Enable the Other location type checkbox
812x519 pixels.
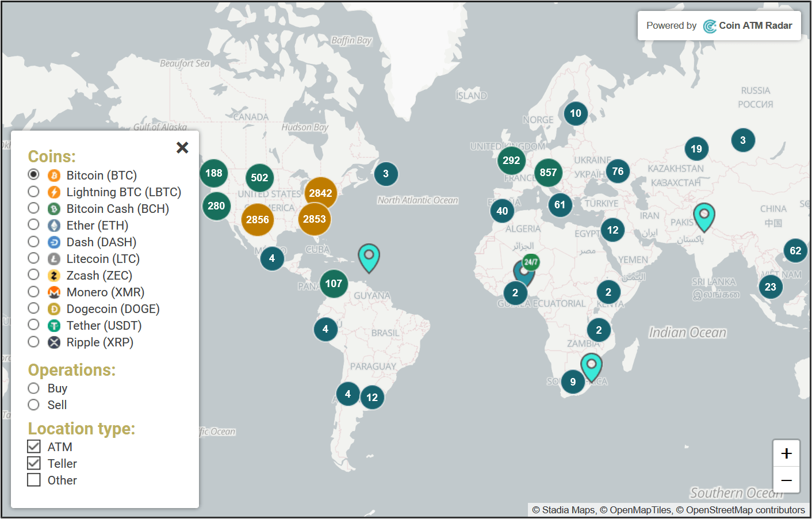34,479
